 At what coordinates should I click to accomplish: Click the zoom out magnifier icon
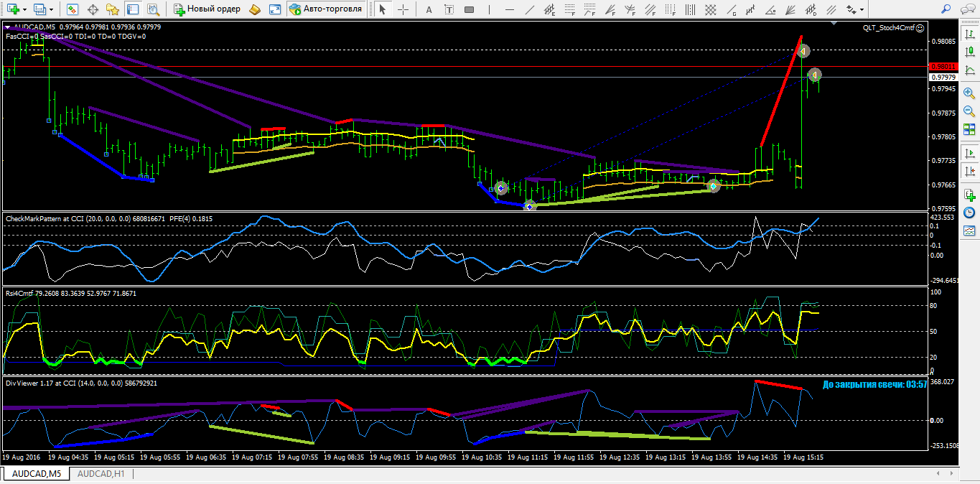tap(969, 111)
